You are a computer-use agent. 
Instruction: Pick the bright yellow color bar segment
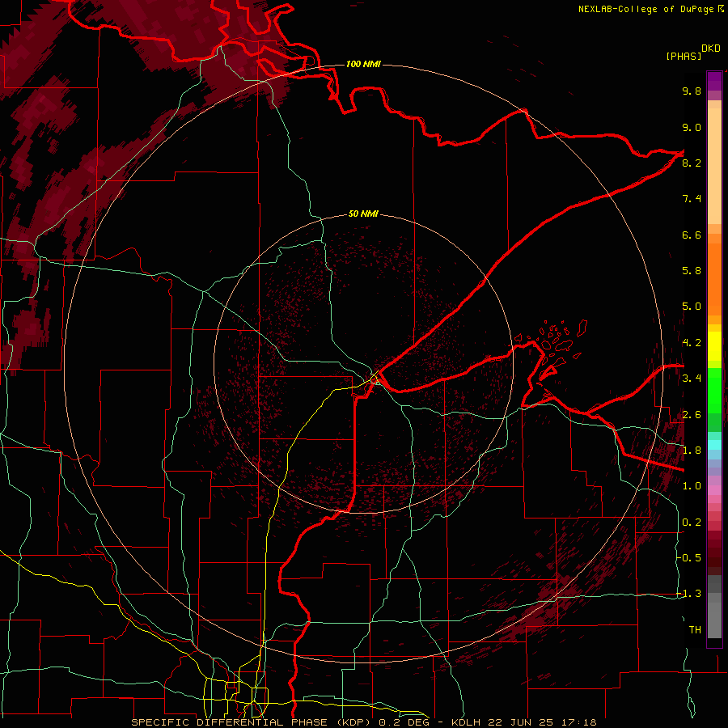(x=714, y=346)
